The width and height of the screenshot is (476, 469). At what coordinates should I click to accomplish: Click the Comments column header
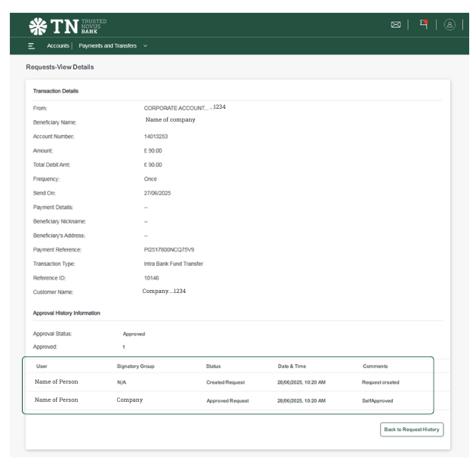pos(375,366)
